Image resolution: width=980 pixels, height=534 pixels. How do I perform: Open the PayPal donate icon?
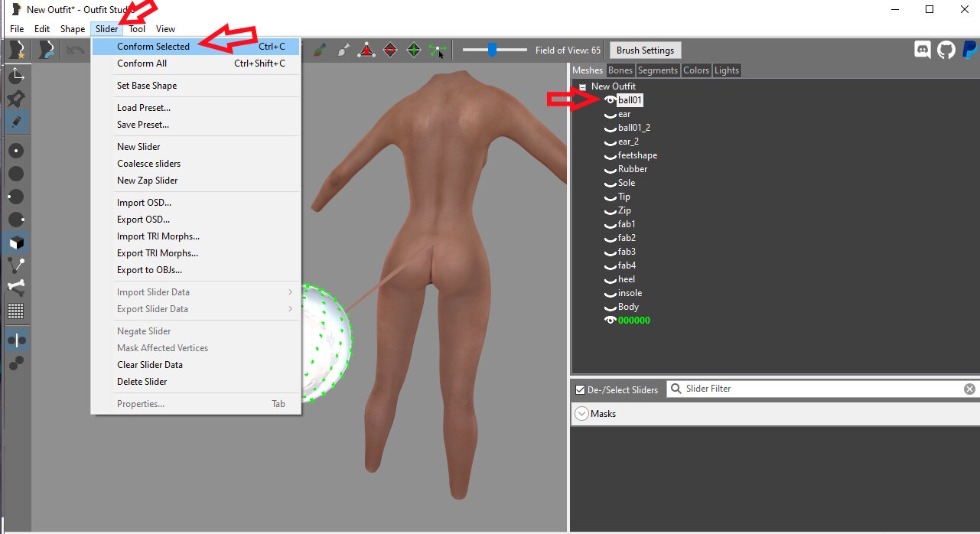pos(969,50)
